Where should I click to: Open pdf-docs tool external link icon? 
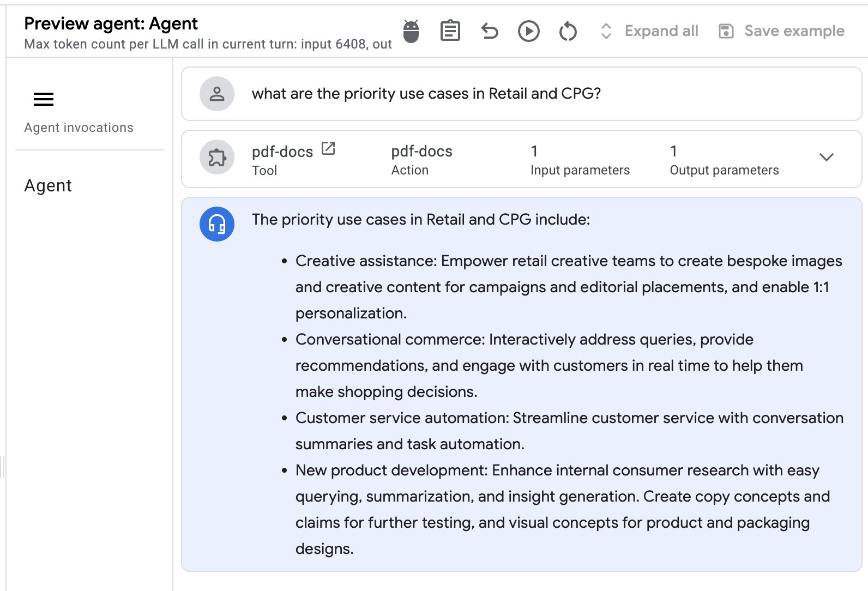click(x=328, y=148)
